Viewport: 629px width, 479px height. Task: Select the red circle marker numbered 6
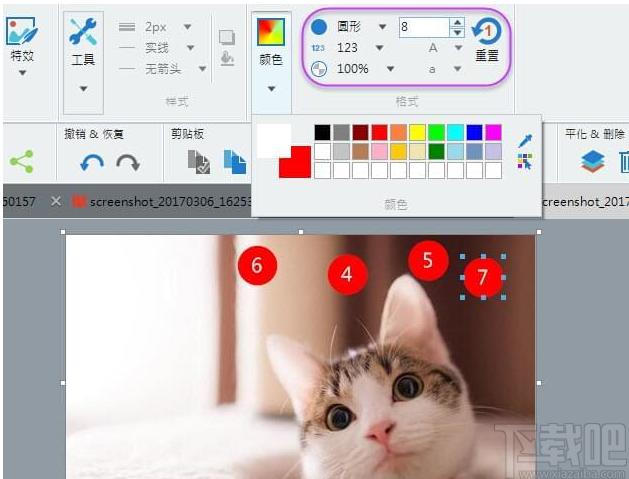pos(257,266)
